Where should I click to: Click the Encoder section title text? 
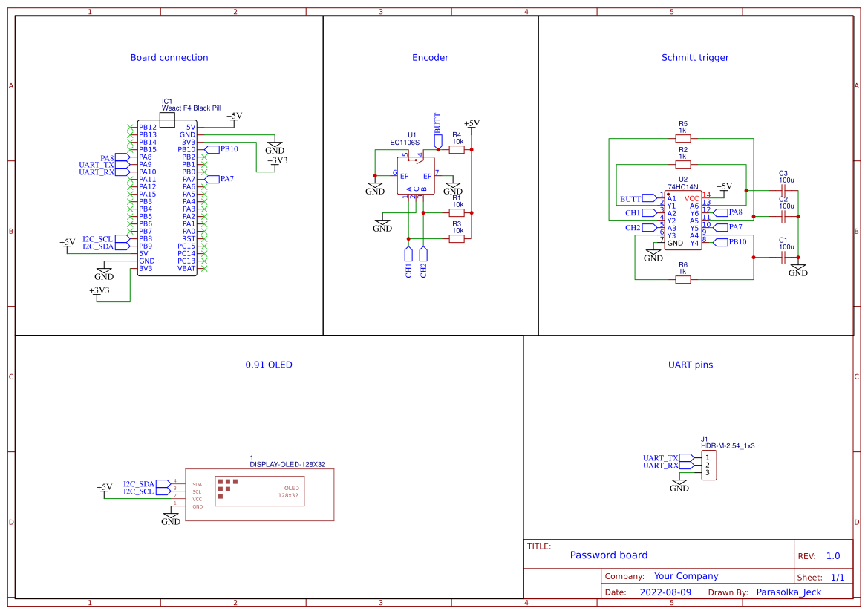point(429,57)
